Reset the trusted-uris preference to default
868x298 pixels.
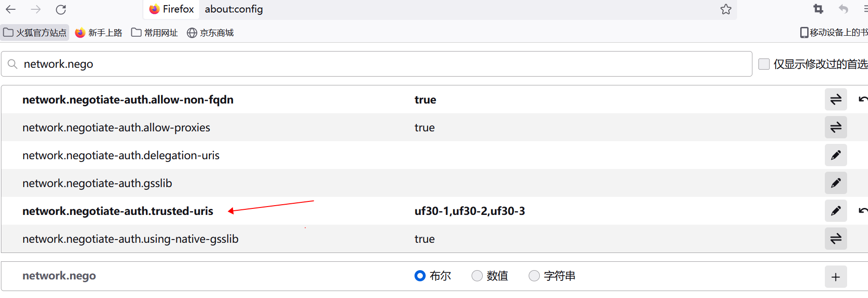863,211
